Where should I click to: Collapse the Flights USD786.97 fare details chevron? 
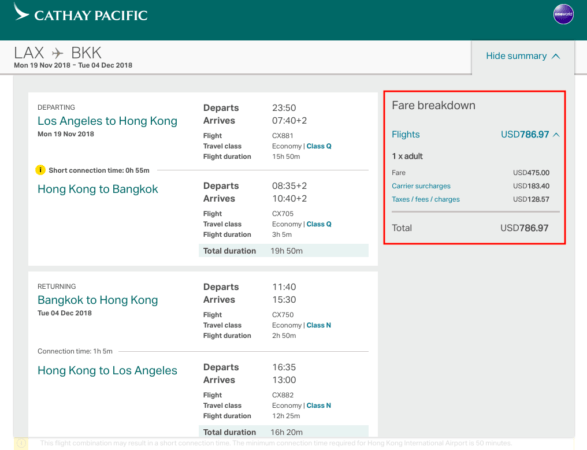[556, 134]
